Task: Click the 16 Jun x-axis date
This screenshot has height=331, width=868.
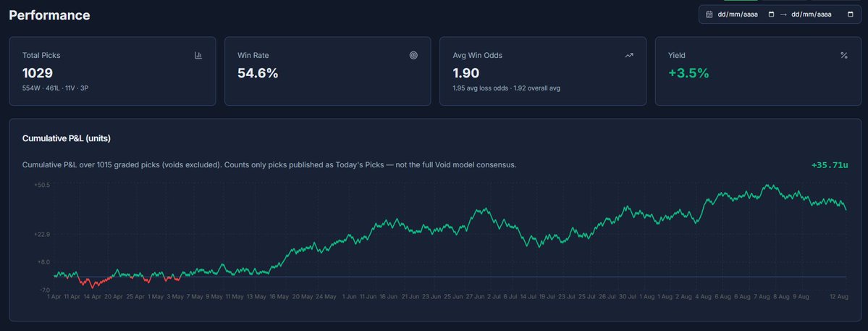Action: tap(389, 297)
